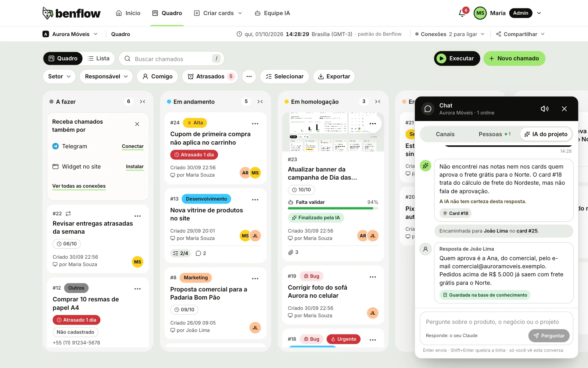Close the Chat panel
Image resolution: width=588 pixels, height=368 pixels.
point(564,109)
